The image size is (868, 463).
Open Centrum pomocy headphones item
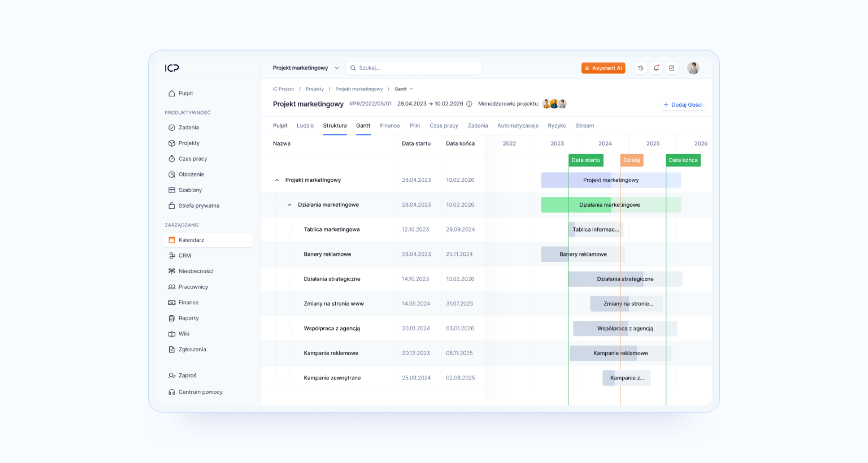(200, 392)
